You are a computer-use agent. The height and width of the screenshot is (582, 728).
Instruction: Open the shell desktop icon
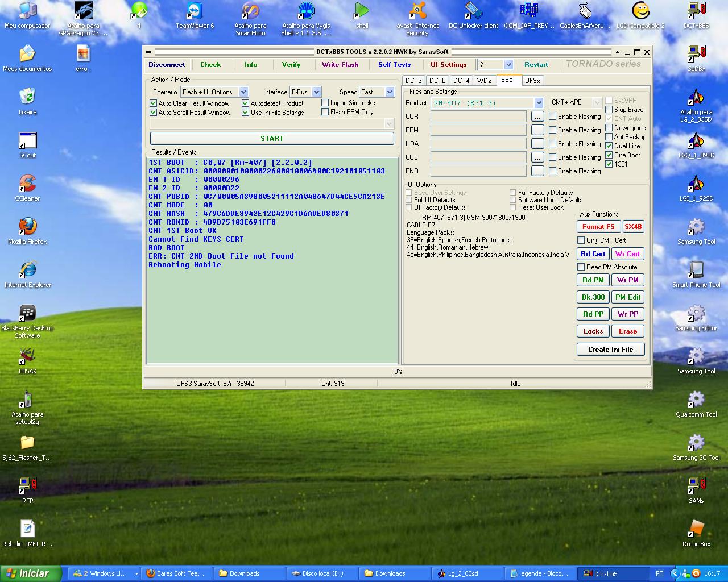point(362,15)
